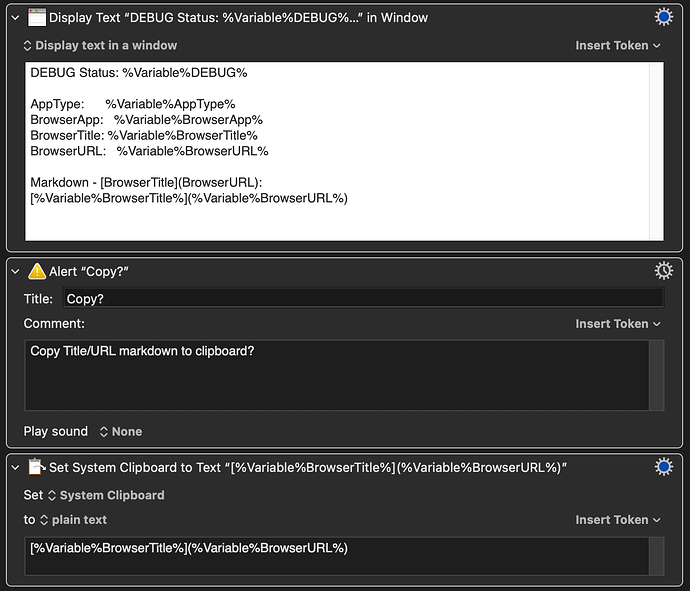Image resolution: width=690 pixels, height=591 pixels.
Task: Collapse the Display Text action
Action: coord(16,18)
